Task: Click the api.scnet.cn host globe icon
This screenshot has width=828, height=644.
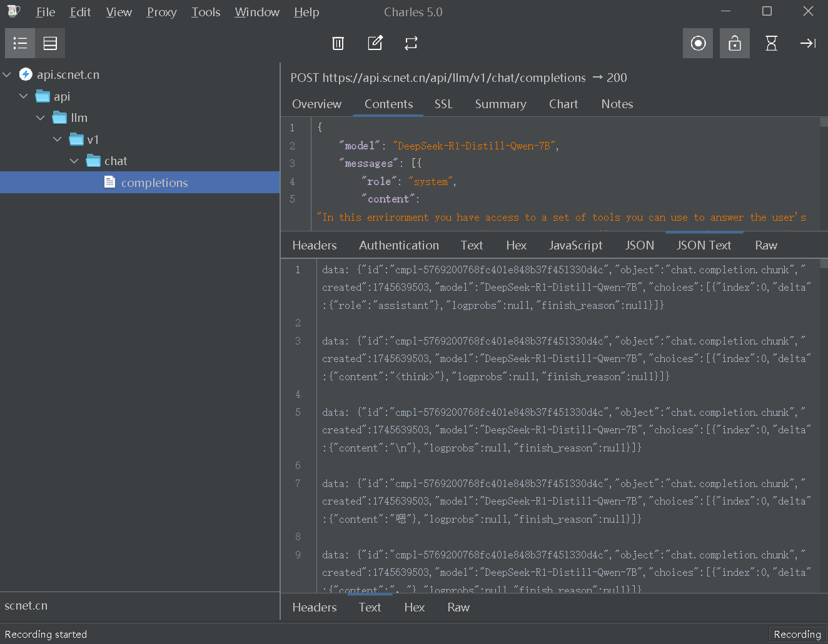Action: coord(26,74)
